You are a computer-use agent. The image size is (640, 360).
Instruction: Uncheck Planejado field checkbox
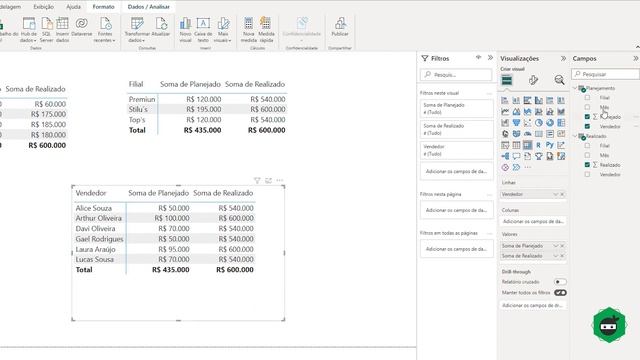click(587, 117)
